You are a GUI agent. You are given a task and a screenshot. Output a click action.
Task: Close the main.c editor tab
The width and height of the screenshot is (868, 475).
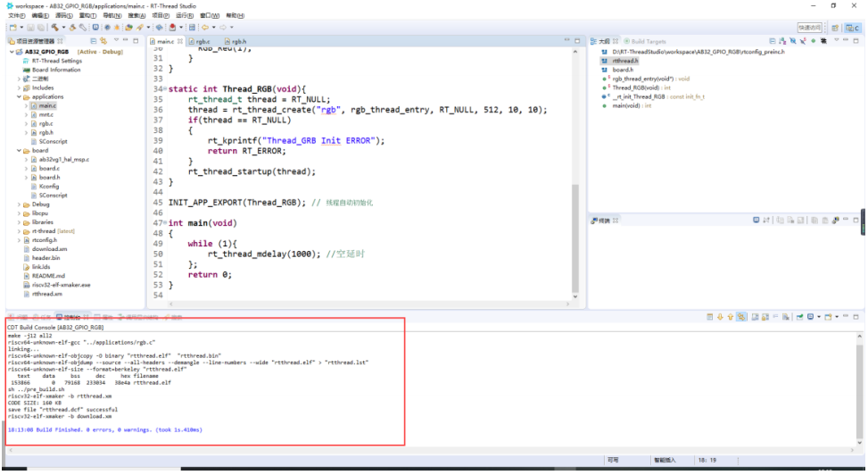click(180, 41)
